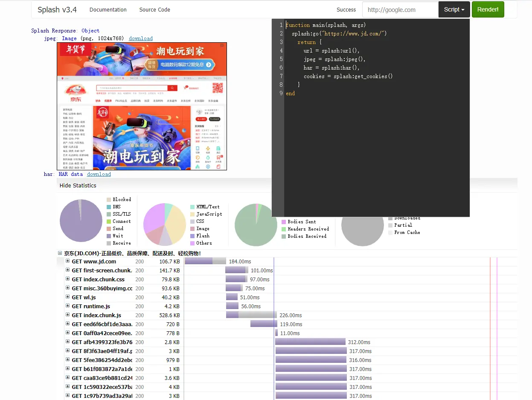
Task: Click the content type pie chart
Action: (165, 225)
